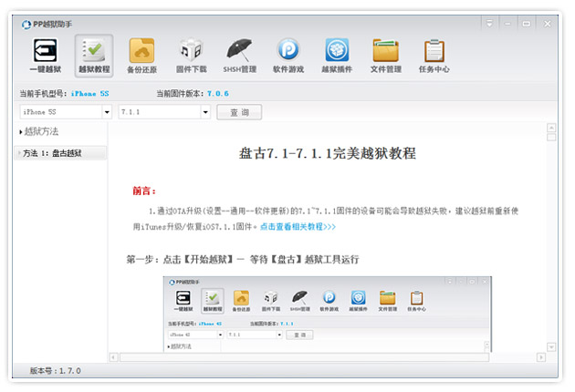
Task: Click the horizontal scrollbar right arrow
Action: 541,357
